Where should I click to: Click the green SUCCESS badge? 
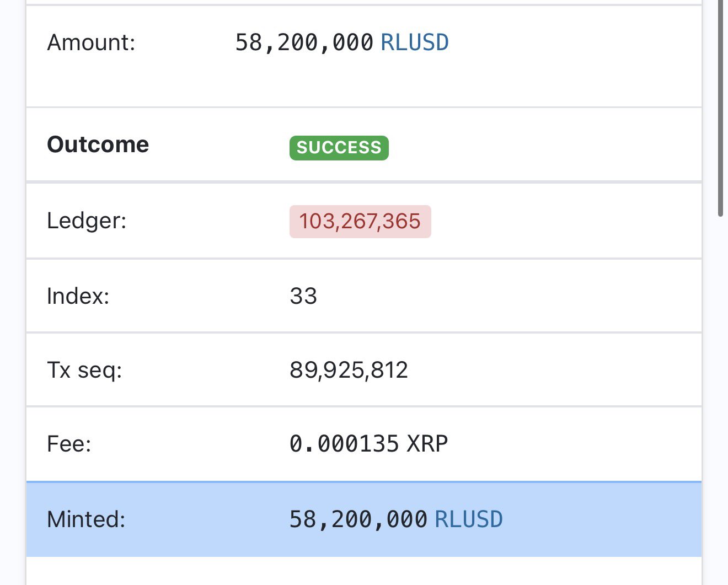(339, 148)
